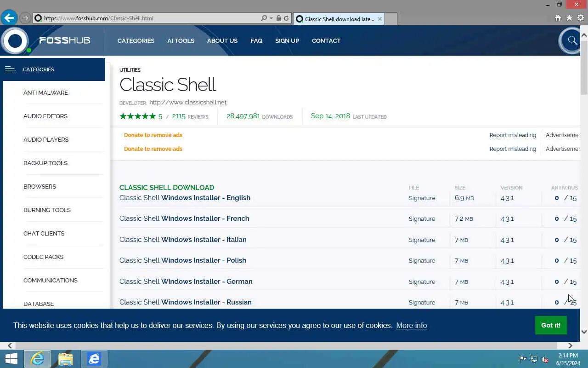The height and width of the screenshot is (368, 588).
Task: Download Windows Installer - French
Action: click(x=184, y=218)
